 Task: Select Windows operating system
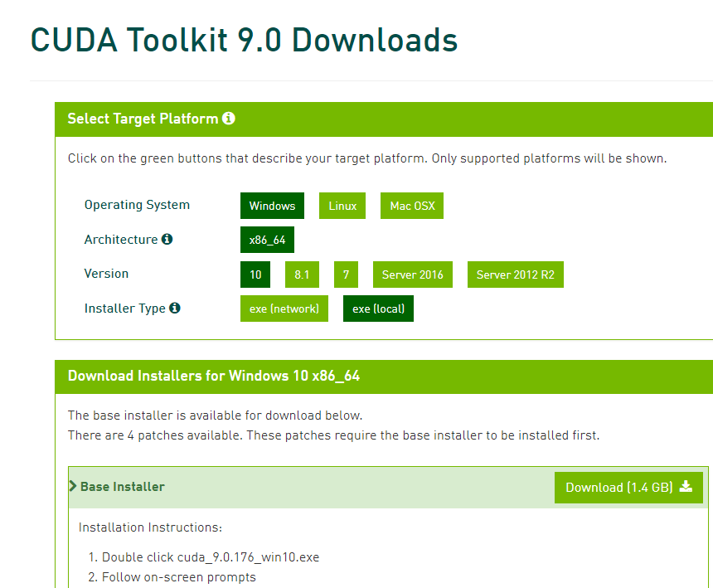272,206
